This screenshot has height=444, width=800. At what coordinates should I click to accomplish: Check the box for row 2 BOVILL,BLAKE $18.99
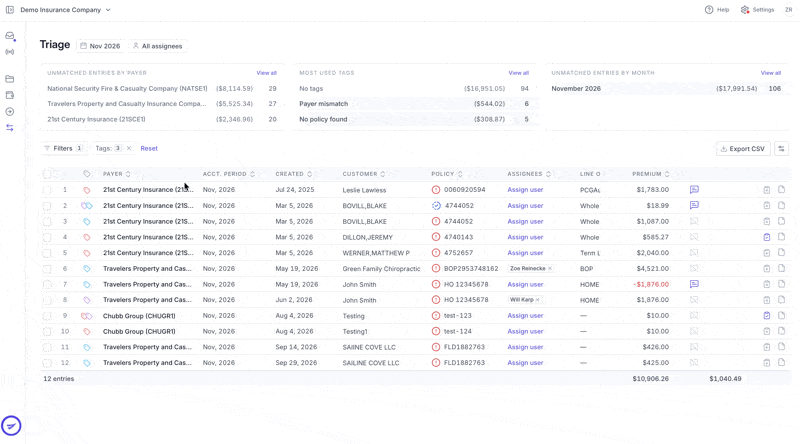click(47, 206)
